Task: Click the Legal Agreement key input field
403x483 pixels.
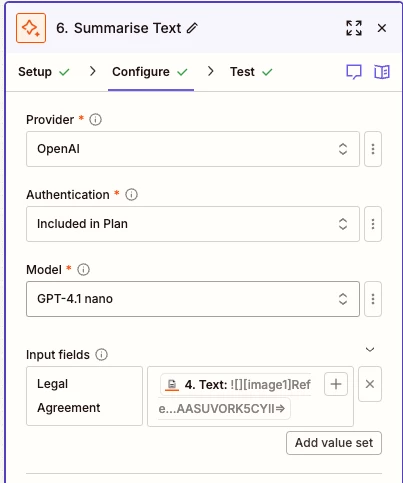Action: click(x=84, y=396)
